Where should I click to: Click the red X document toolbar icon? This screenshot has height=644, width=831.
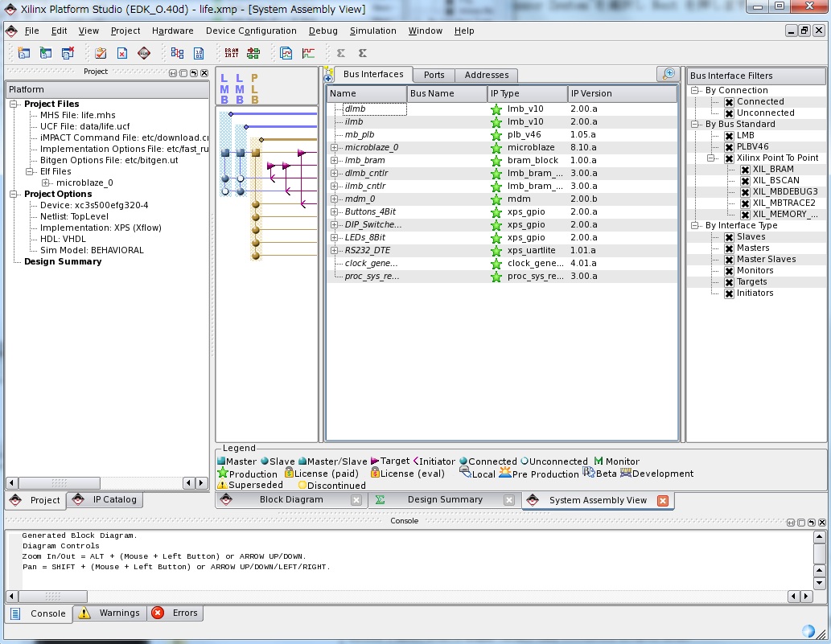coord(122,53)
